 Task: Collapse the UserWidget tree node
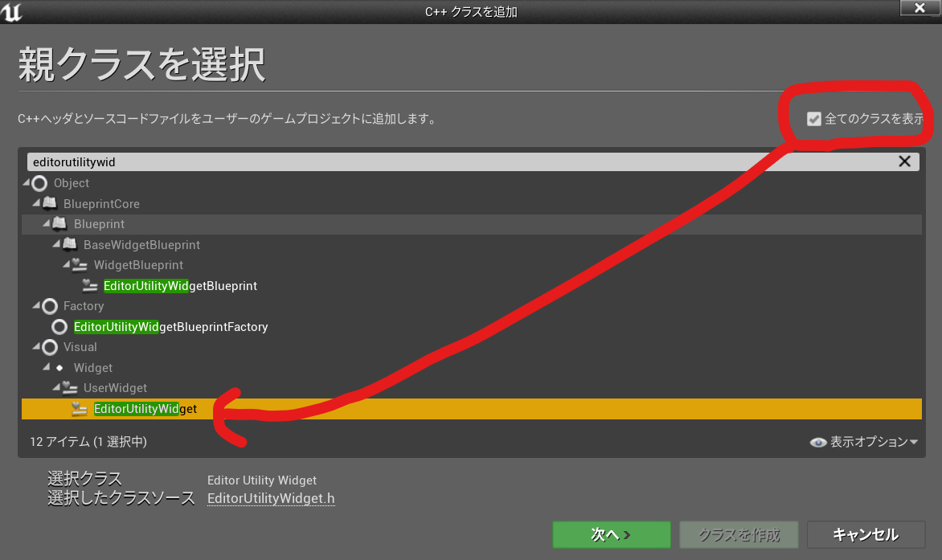(56, 387)
